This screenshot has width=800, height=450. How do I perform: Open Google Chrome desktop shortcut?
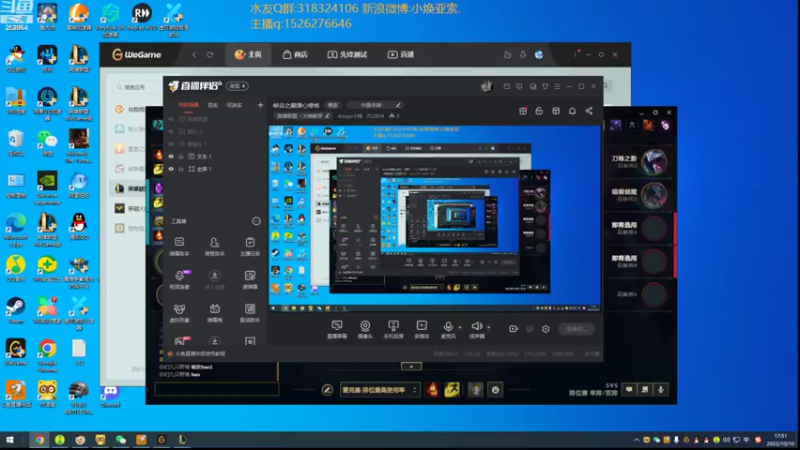point(47,354)
